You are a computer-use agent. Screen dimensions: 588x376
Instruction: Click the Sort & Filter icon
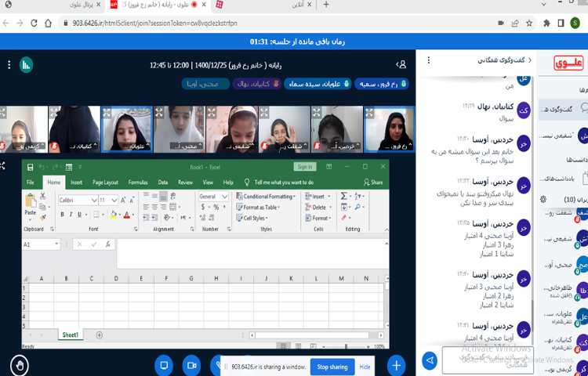tap(358, 196)
